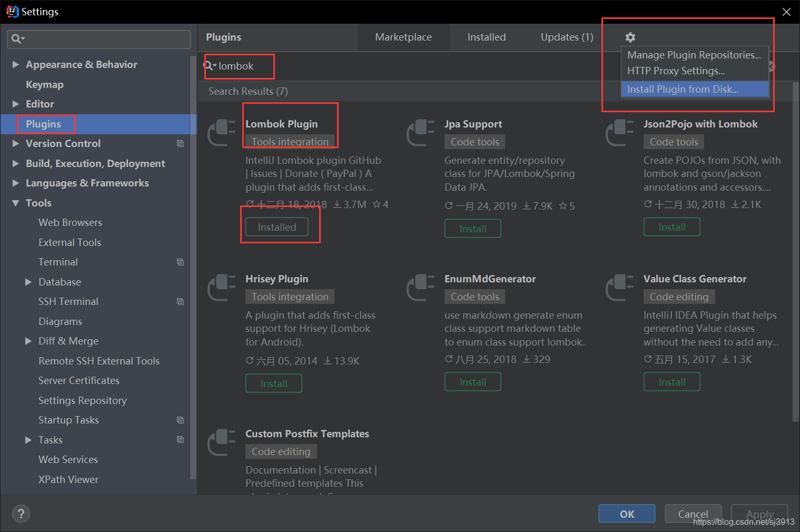This screenshot has height=532, width=800.
Task: Install the Hrisey Plugin
Action: (x=274, y=383)
